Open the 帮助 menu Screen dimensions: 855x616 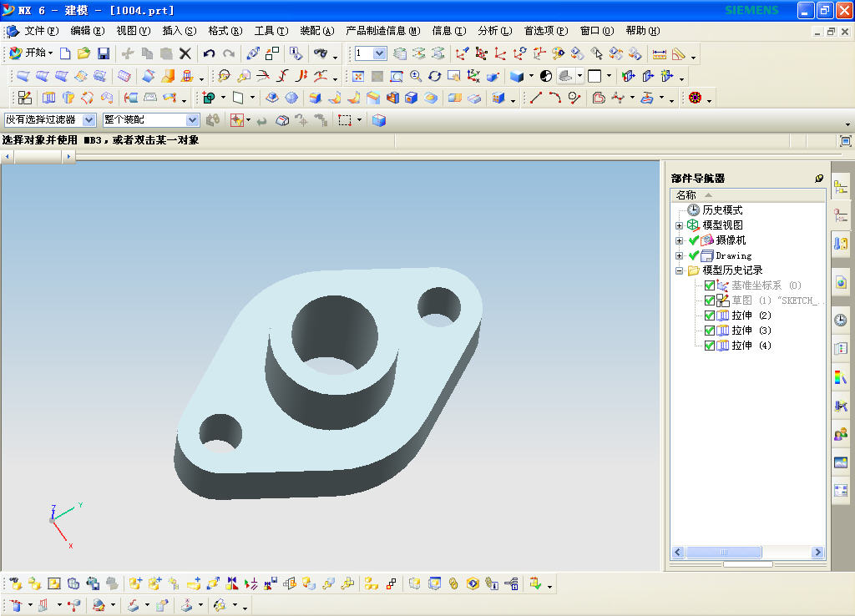point(642,31)
